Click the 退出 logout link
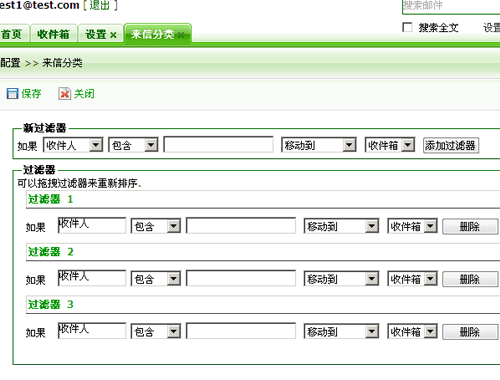Image resolution: width=500 pixels, height=380 pixels. coord(100,5)
